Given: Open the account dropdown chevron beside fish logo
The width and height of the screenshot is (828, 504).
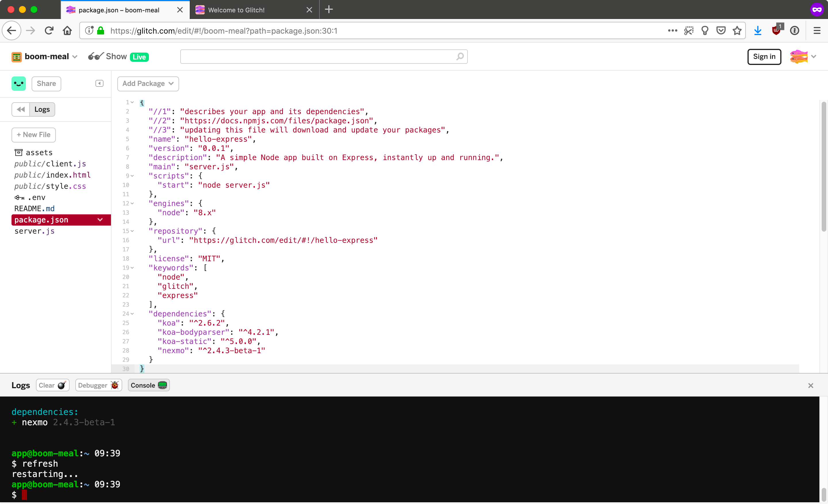Looking at the screenshot, I should (814, 56).
